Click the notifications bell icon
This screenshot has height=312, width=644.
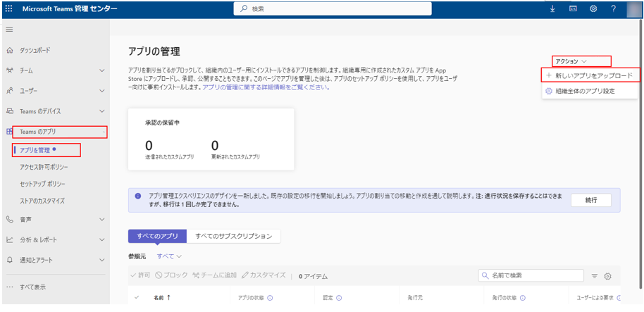click(9, 261)
